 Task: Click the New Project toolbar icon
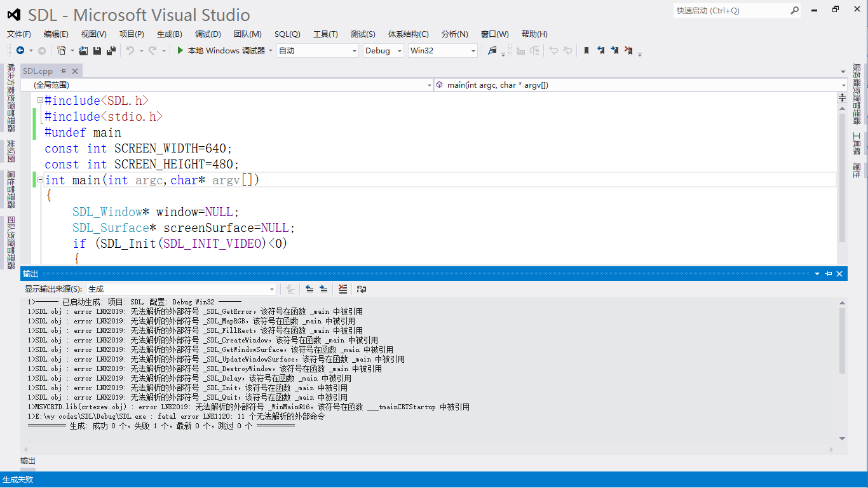[62, 50]
